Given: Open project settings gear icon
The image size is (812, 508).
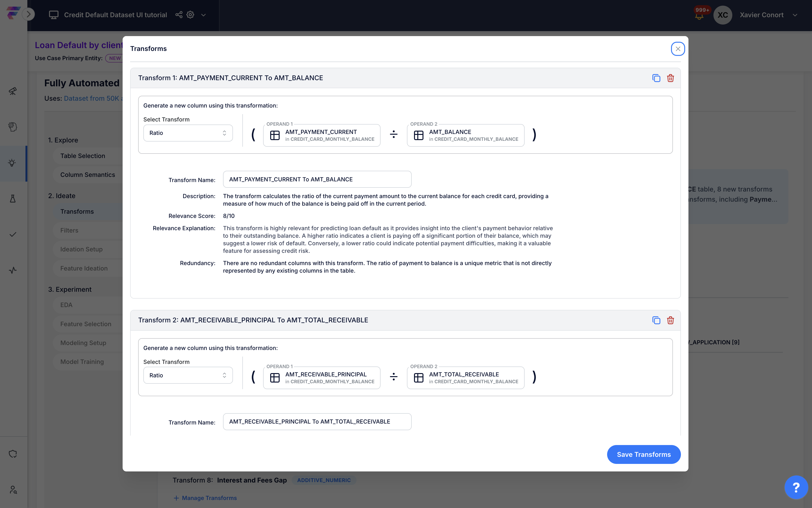Looking at the screenshot, I should 191,15.
